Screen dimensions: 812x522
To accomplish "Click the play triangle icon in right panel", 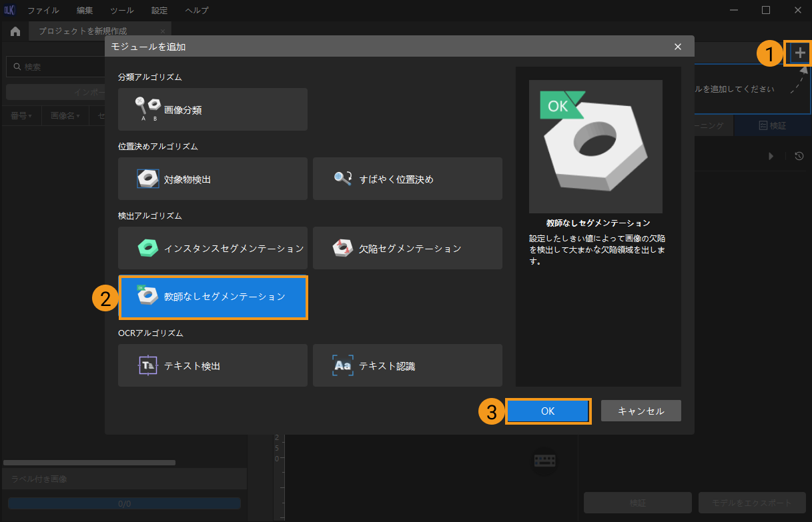I will [x=771, y=156].
